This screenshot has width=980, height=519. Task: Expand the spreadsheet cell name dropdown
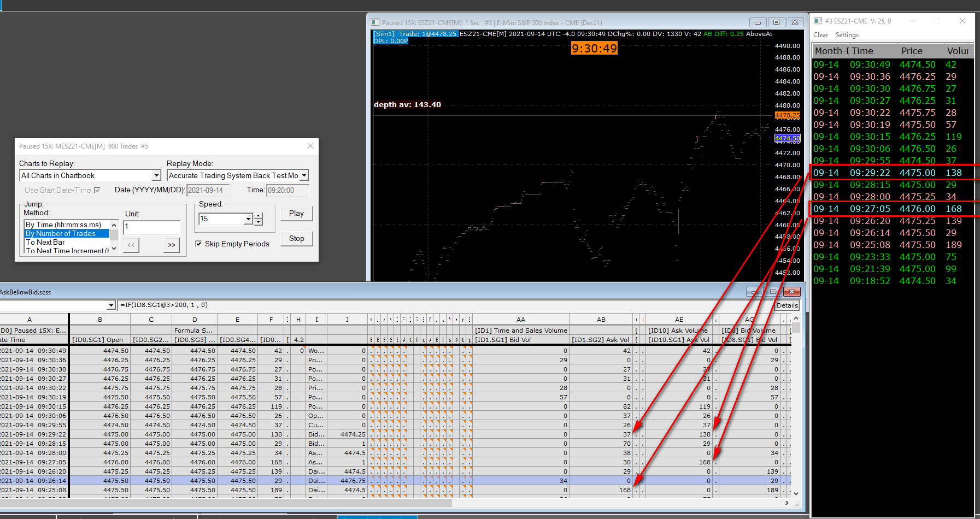tap(111, 305)
